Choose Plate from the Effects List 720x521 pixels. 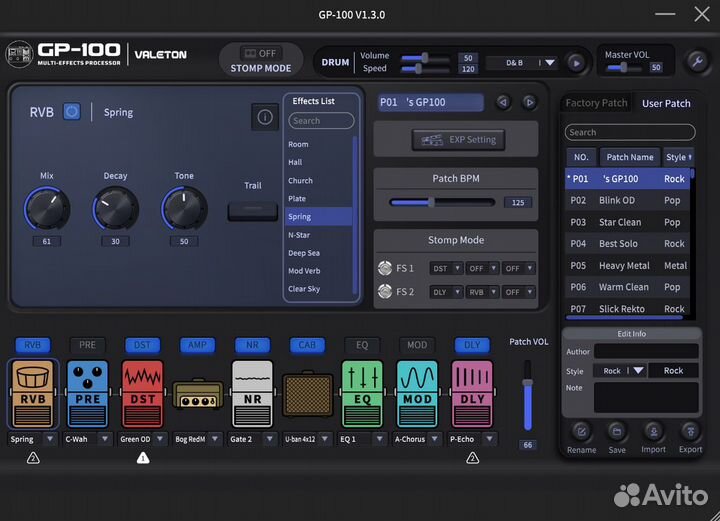point(319,198)
